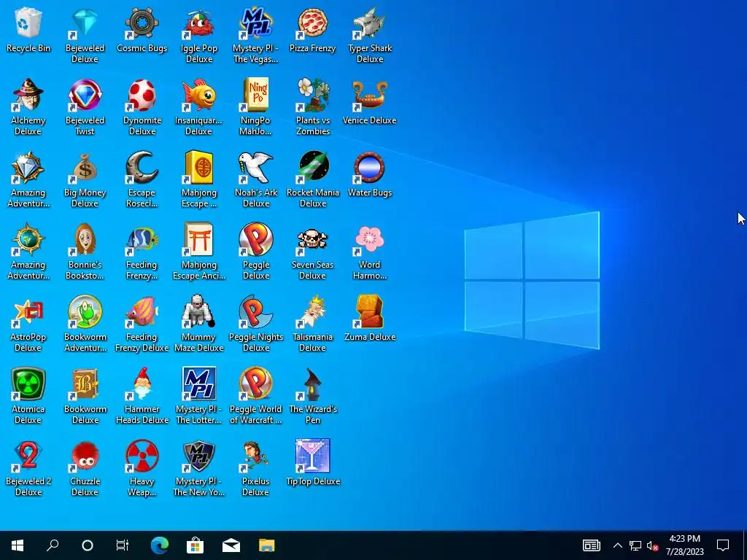Open the network status tray icon
Screen dimensions: 747x560
pyautogui.click(x=635, y=545)
